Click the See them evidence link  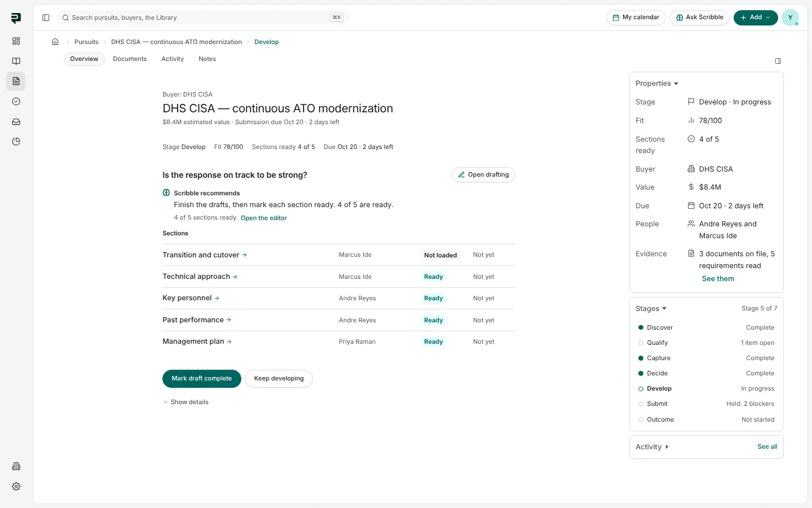tap(718, 279)
